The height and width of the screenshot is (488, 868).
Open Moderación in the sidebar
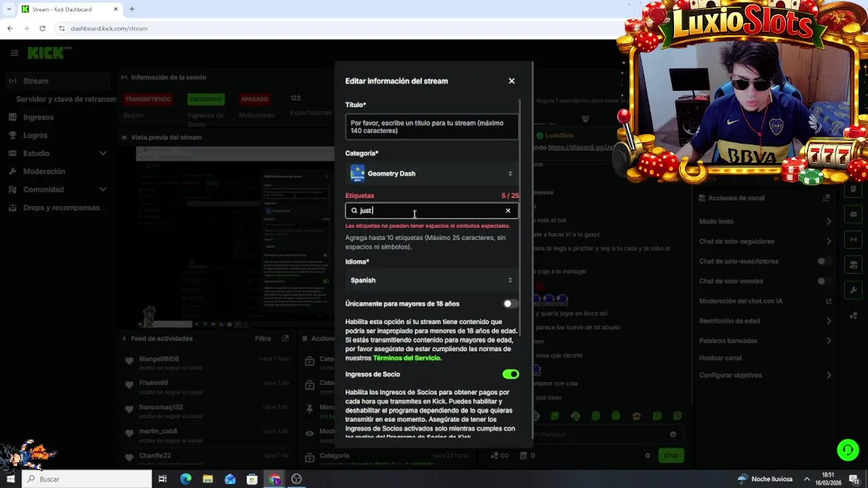(x=44, y=171)
